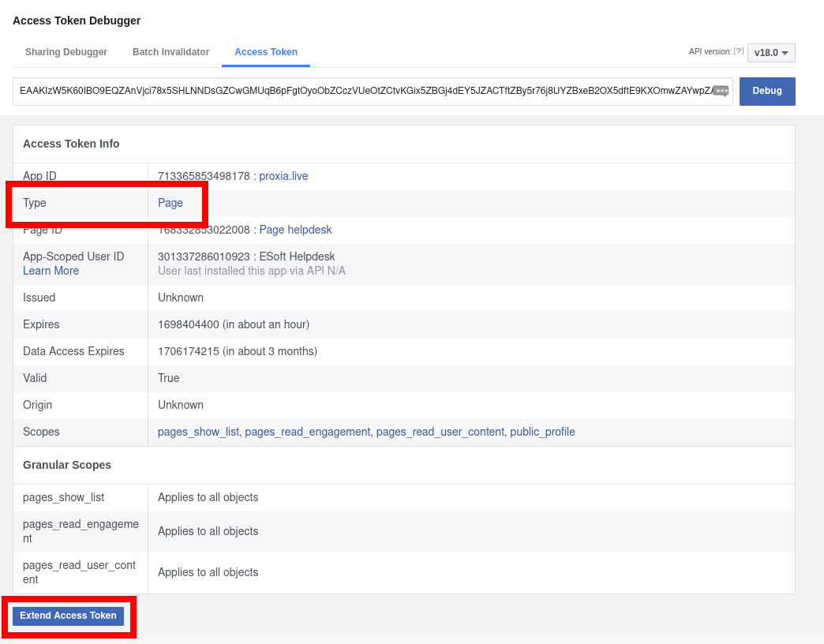The height and width of the screenshot is (644, 824).
Task: Click the Page type link
Action: [x=170, y=203]
